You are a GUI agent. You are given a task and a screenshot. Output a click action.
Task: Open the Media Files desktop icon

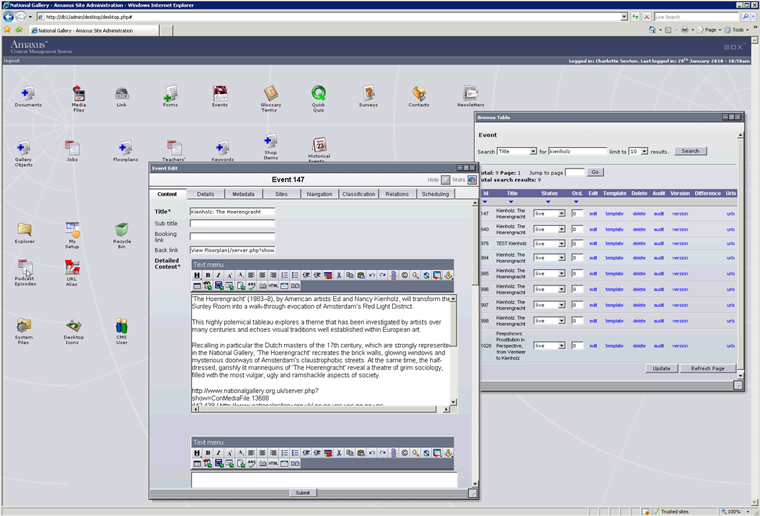pos(78,94)
